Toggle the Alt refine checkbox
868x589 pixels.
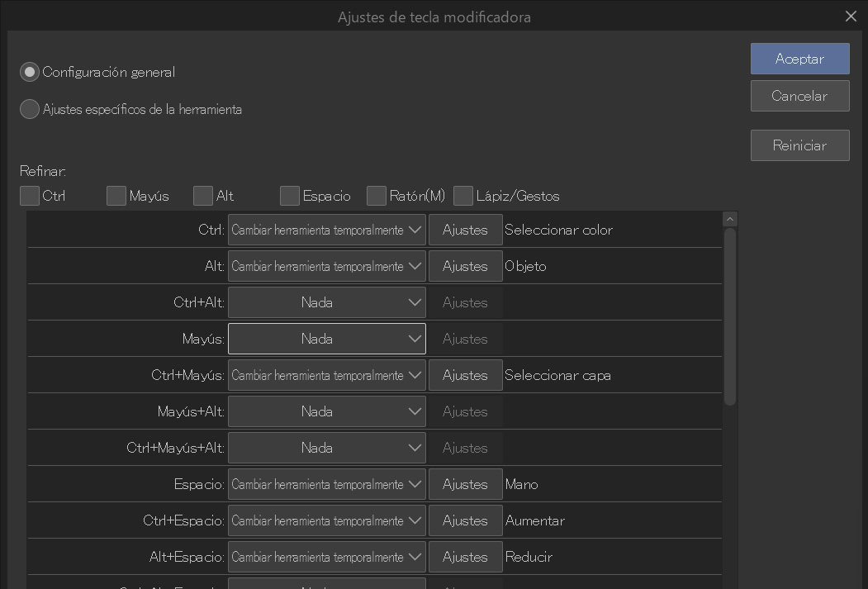[203, 196]
